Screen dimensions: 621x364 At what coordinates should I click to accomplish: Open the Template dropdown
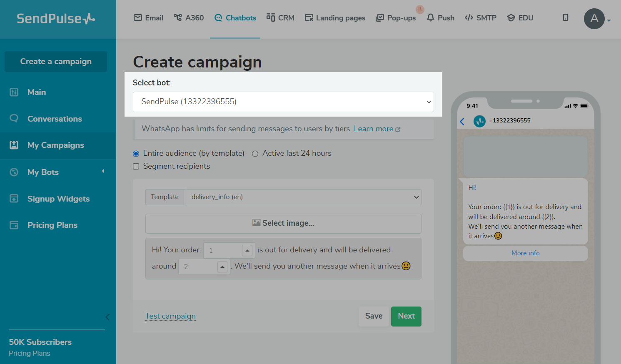(x=302, y=197)
